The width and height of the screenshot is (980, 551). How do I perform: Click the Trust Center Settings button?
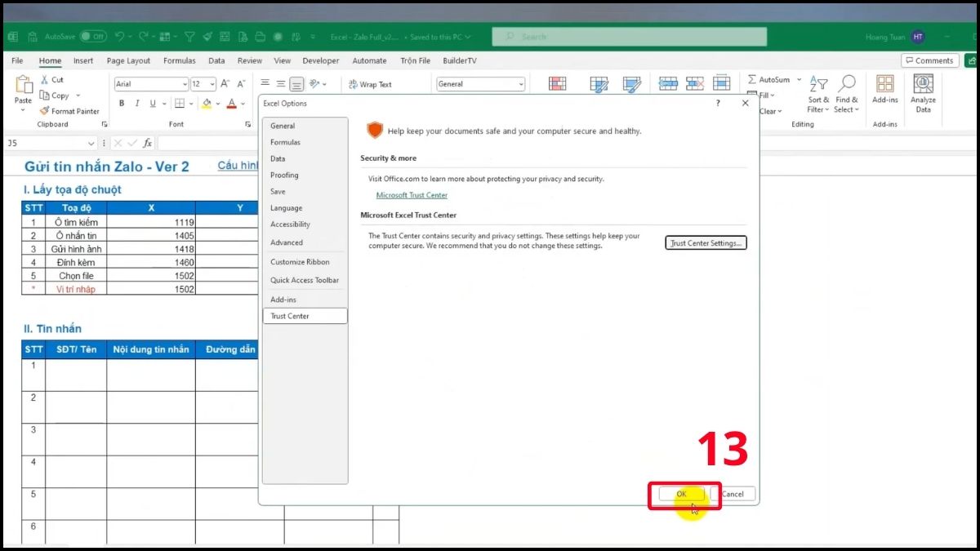[706, 243]
